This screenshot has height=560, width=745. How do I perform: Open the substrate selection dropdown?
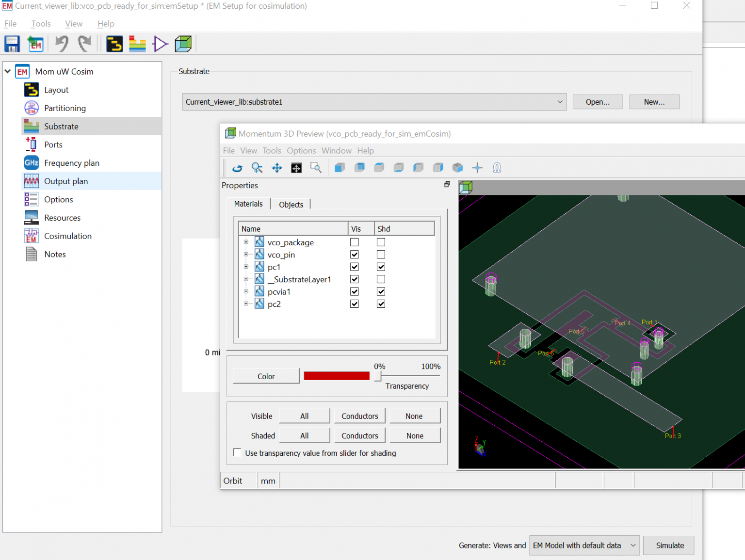point(560,102)
